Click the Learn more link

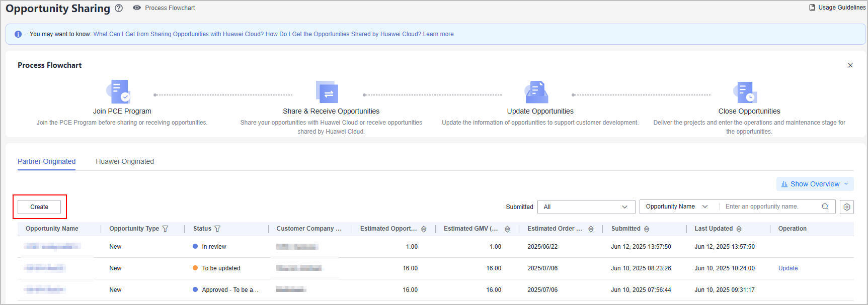click(438, 34)
